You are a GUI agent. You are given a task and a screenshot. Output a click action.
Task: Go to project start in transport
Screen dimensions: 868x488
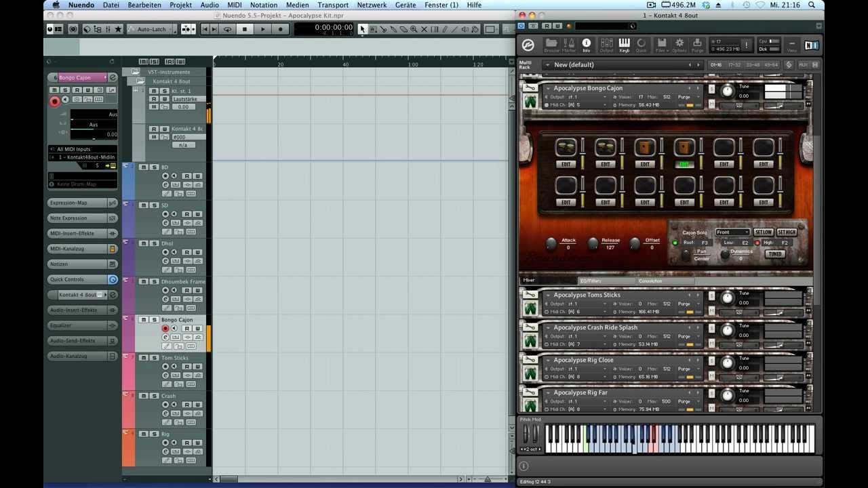click(x=205, y=29)
